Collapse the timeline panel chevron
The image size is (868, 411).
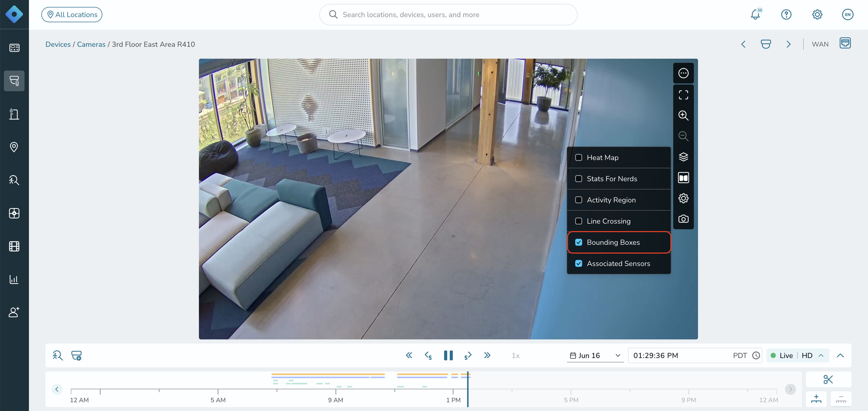coord(840,355)
